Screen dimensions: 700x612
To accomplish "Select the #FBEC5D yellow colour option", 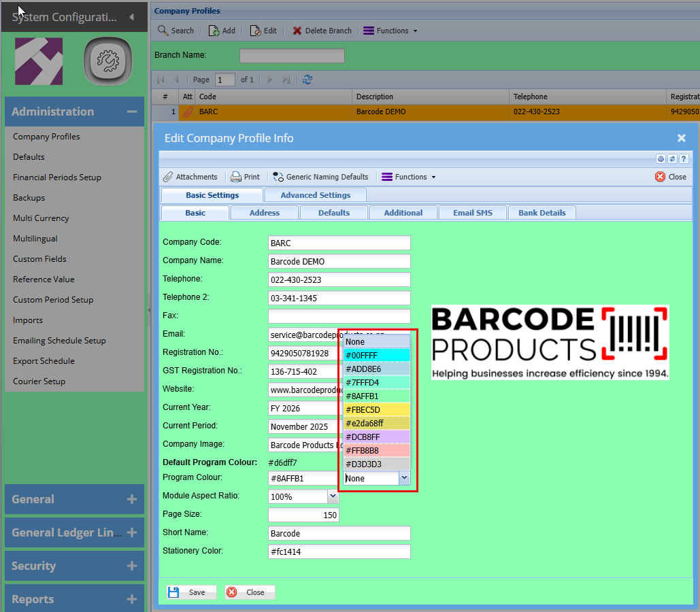I will pyautogui.click(x=377, y=409).
